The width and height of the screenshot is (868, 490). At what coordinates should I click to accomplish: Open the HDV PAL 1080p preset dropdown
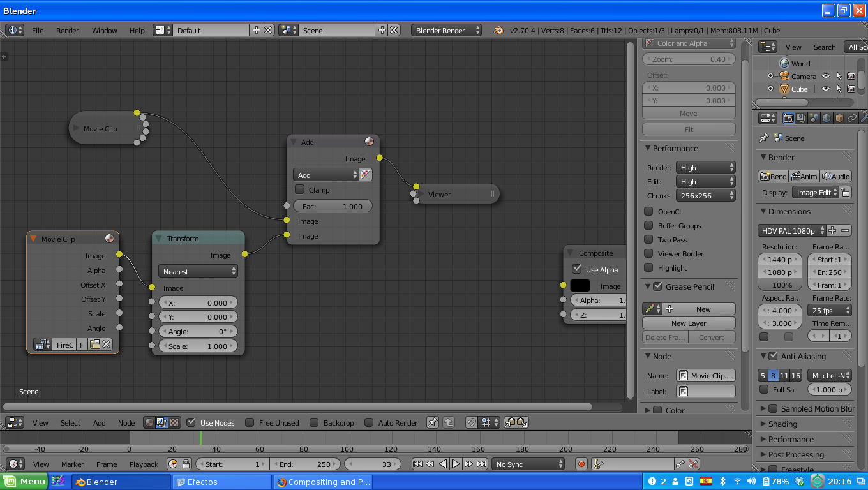click(x=792, y=230)
